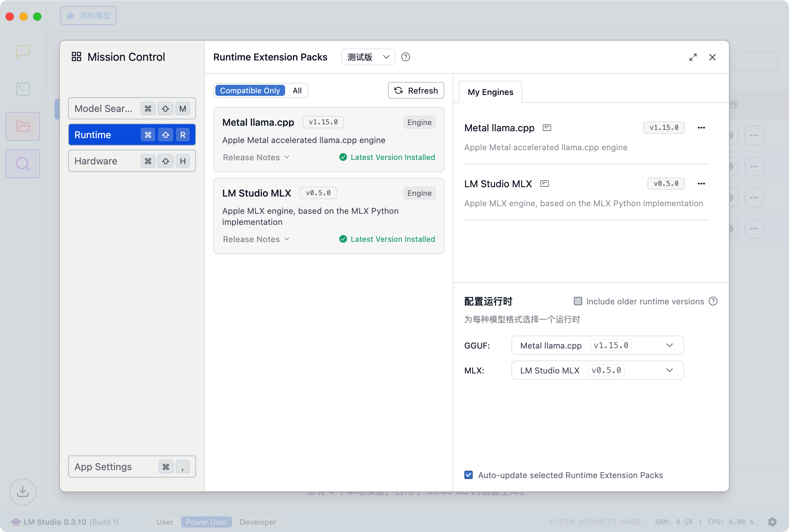Open the Downloads icon in bottom left

23,491
